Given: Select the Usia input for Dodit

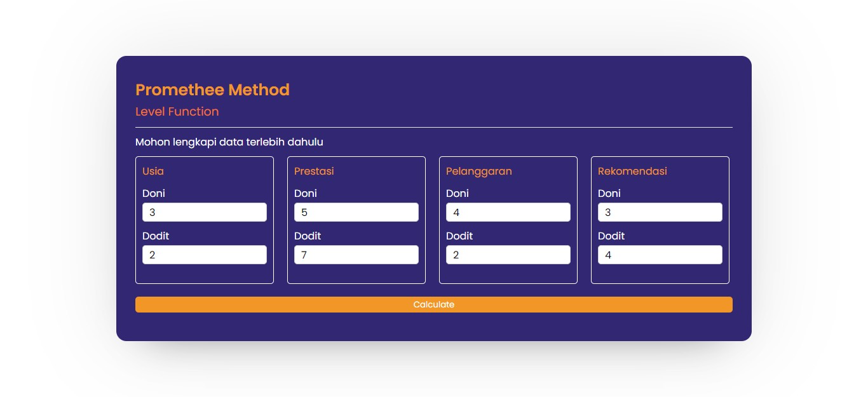Looking at the screenshot, I should [204, 254].
